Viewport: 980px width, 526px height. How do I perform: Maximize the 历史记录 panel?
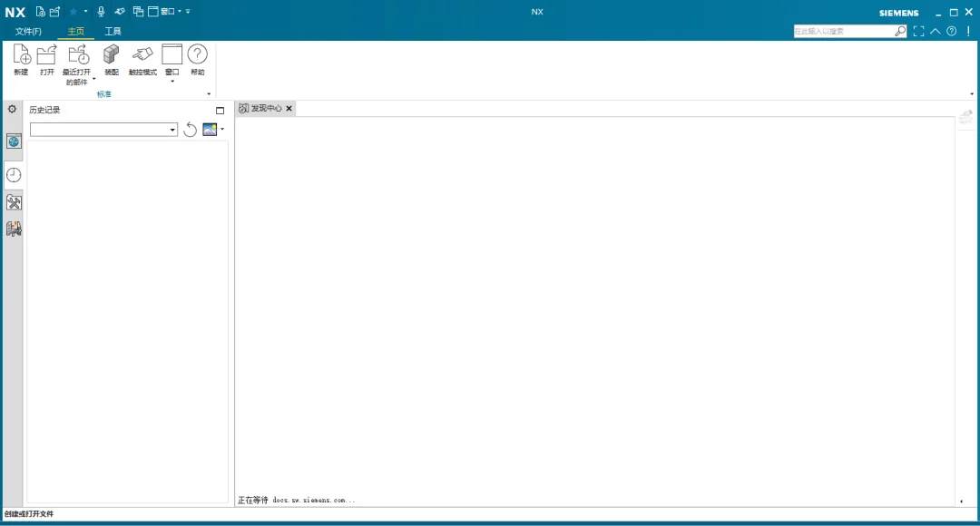click(220, 111)
